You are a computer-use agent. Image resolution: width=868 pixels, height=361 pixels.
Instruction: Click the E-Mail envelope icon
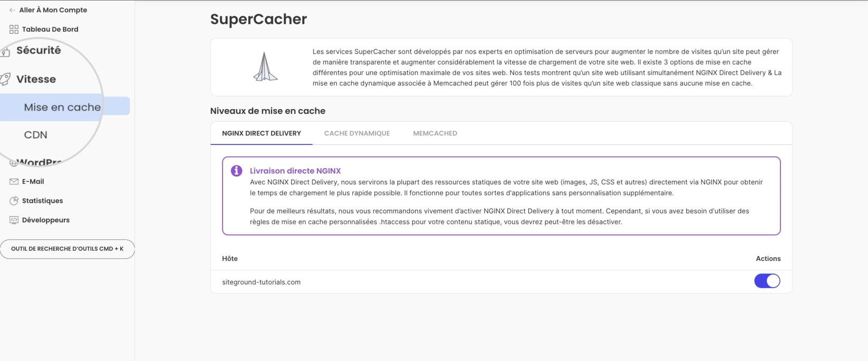click(14, 182)
